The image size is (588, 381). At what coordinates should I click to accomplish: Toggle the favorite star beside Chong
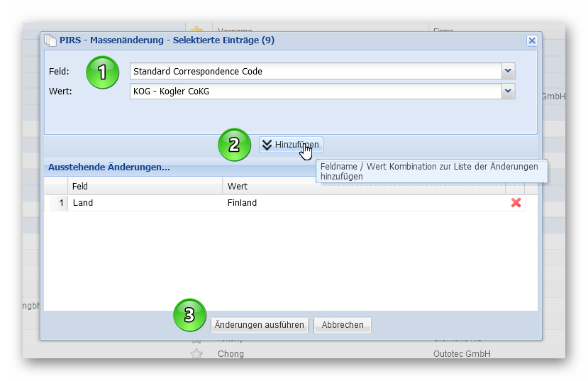click(196, 353)
